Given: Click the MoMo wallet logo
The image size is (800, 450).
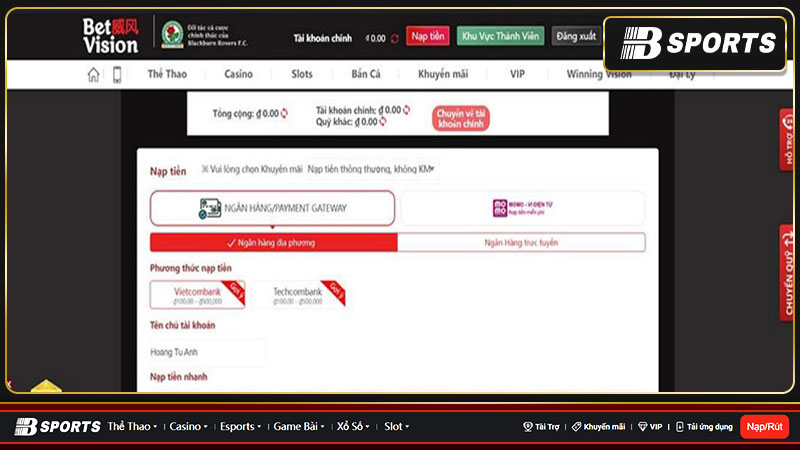Looking at the screenshot, I should click(499, 208).
